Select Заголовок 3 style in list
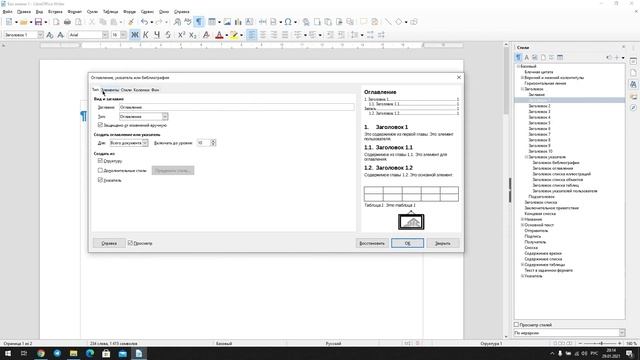Image resolution: width=640 pixels, height=360 pixels. 539,111
